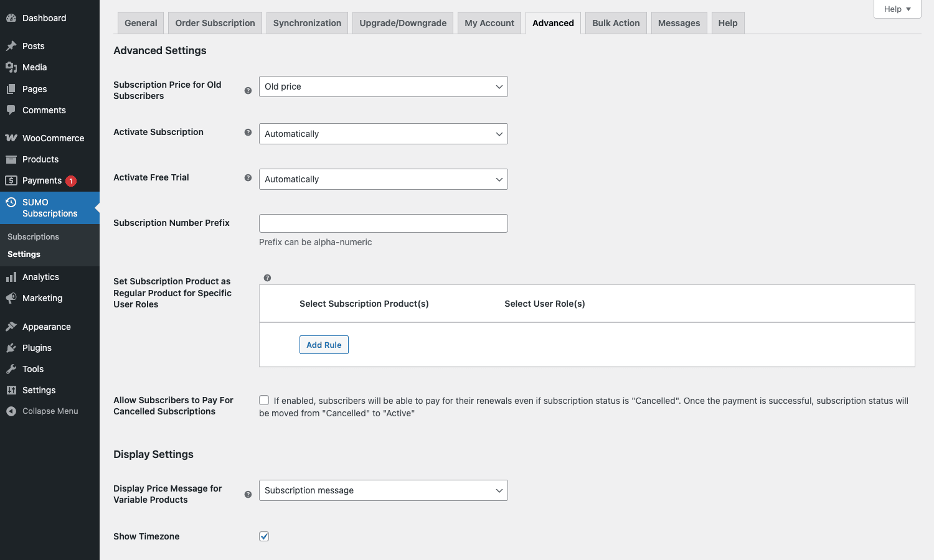Click the Products icon in sidebar
Viewport: 934px width, 560px height.
click(x=11, y=159)
